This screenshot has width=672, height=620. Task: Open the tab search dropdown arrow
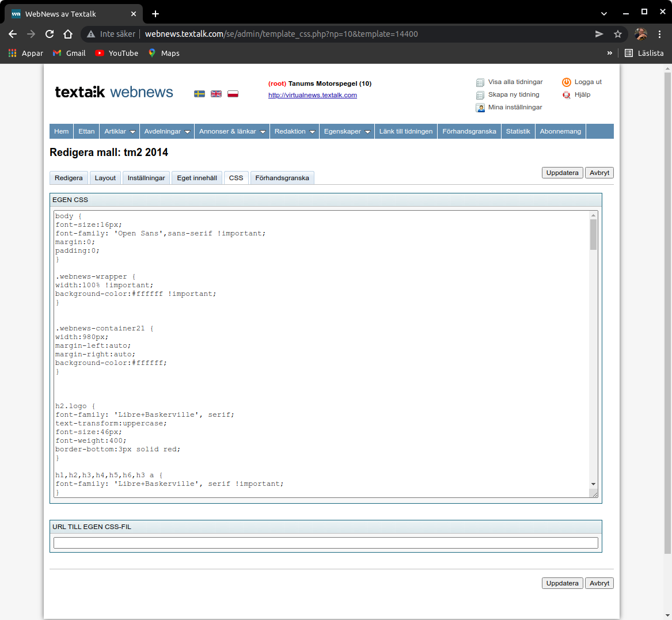pos(604,14)
